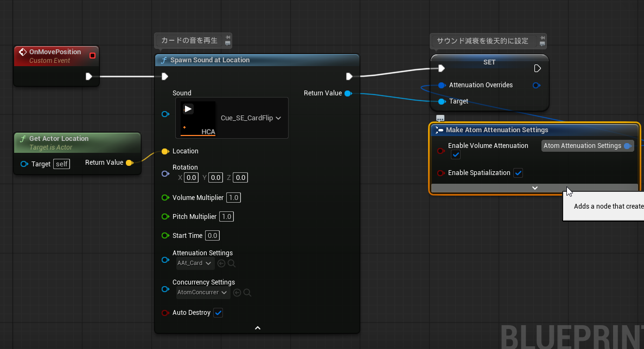
Task: Click the Rotation X value field
Action: point(192,178)
